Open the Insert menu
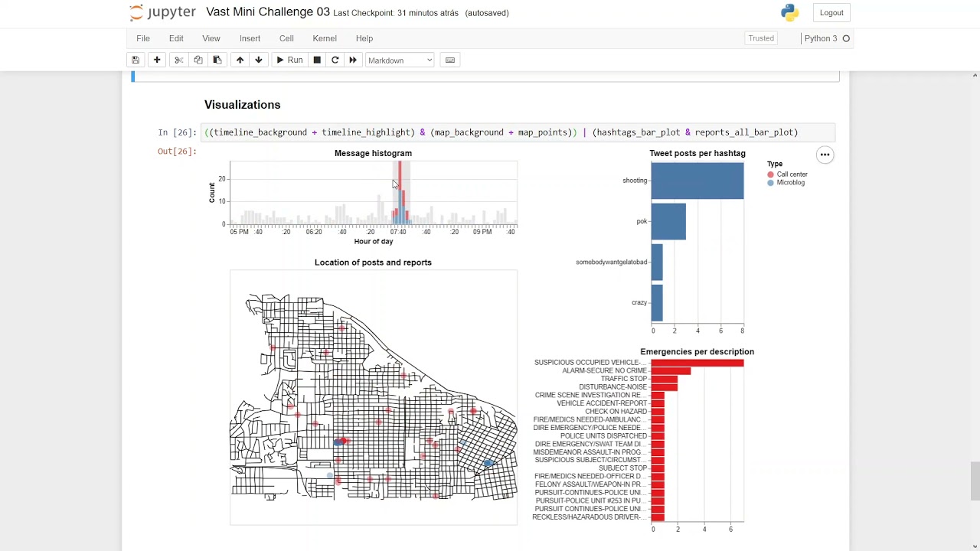 point(250,38)
